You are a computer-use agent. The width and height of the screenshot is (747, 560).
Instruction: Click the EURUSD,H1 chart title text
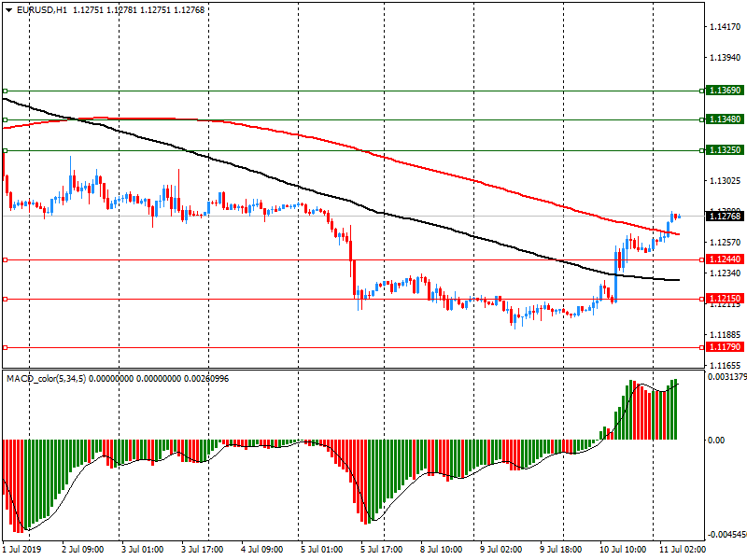(x=42, y=10)
